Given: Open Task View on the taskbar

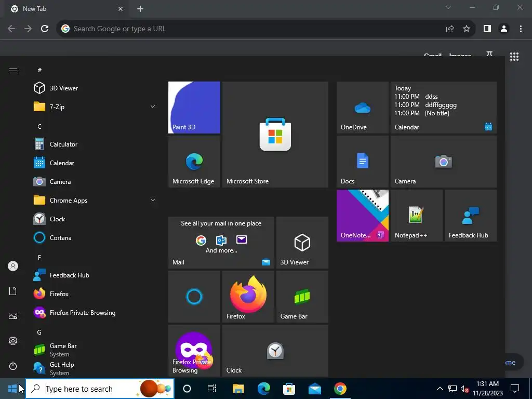Looking at the screenshot, I should pos(212,389).
